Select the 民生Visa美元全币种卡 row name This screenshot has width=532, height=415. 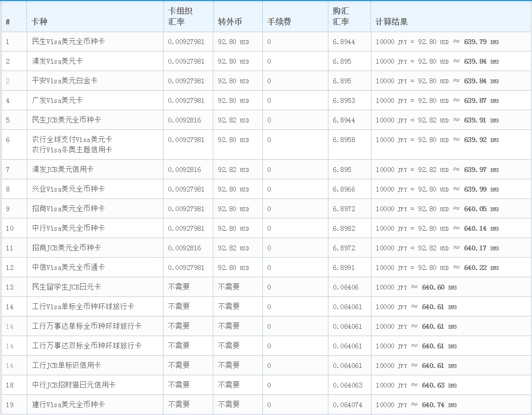[69, 42]
